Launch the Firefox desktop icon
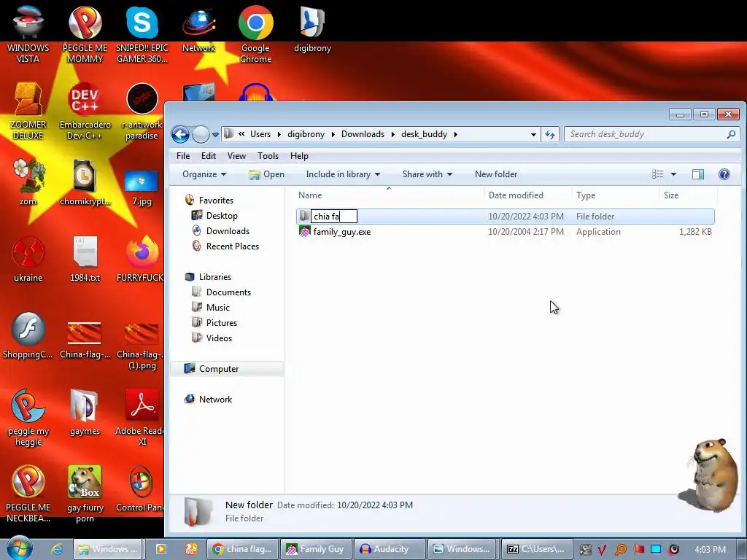This screenshot has height=560, width=747. [x=142, y=259]
